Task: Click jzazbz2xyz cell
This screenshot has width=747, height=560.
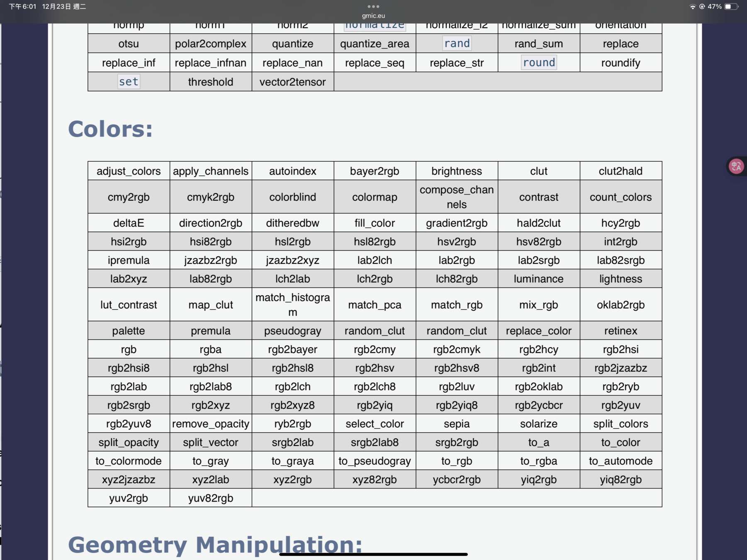Action: (x=293, y=260)
